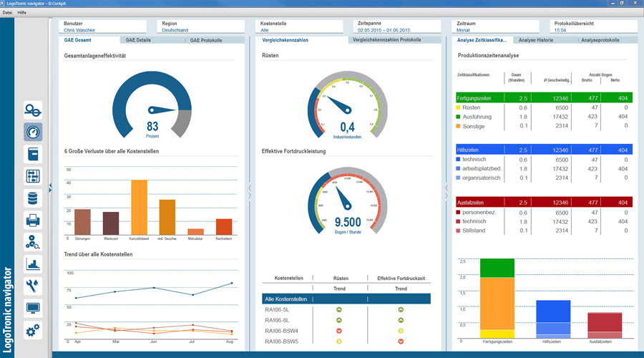Open the Vergleichskennzahlen Protokolle tab
Viewport: 644px width, 358px height.
387,40
